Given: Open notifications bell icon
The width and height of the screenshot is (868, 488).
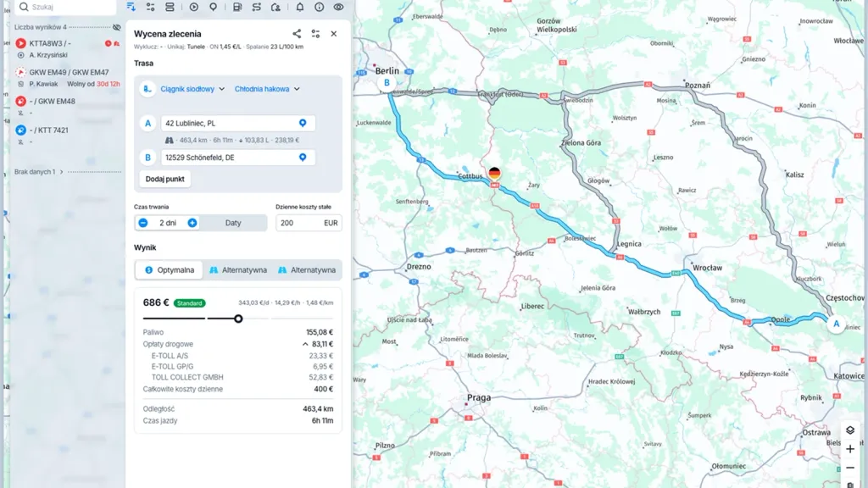Looking at the screenshot, I should (x=299, y=7).
